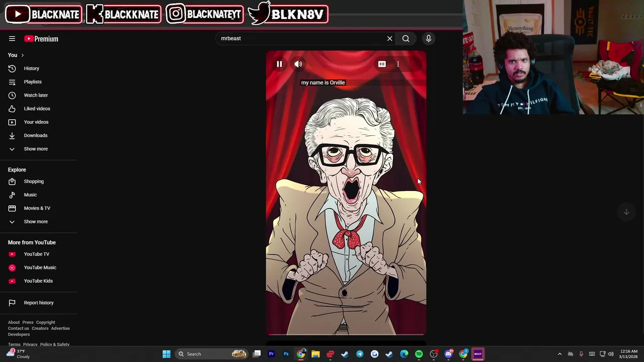Open Telegram from the taskbar

[x=360, y=354]
